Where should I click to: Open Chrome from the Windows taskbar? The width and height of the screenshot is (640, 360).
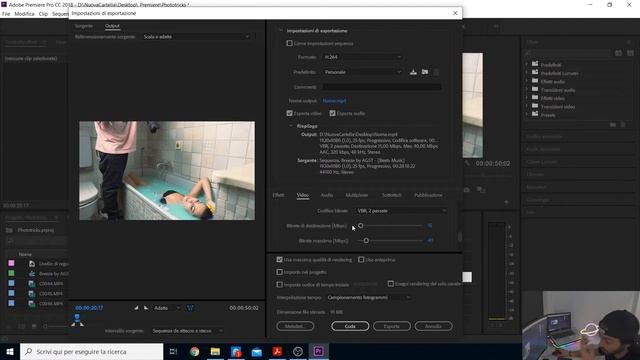coord(195,351)
